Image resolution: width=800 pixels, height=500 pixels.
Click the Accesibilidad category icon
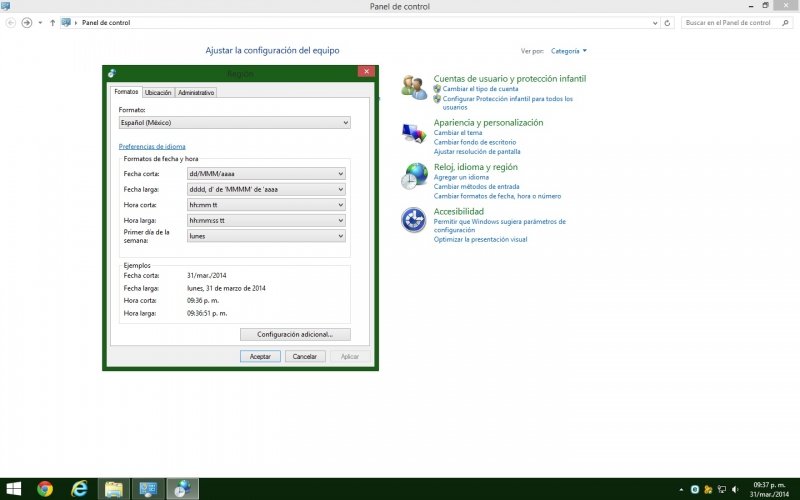[414, 220]
